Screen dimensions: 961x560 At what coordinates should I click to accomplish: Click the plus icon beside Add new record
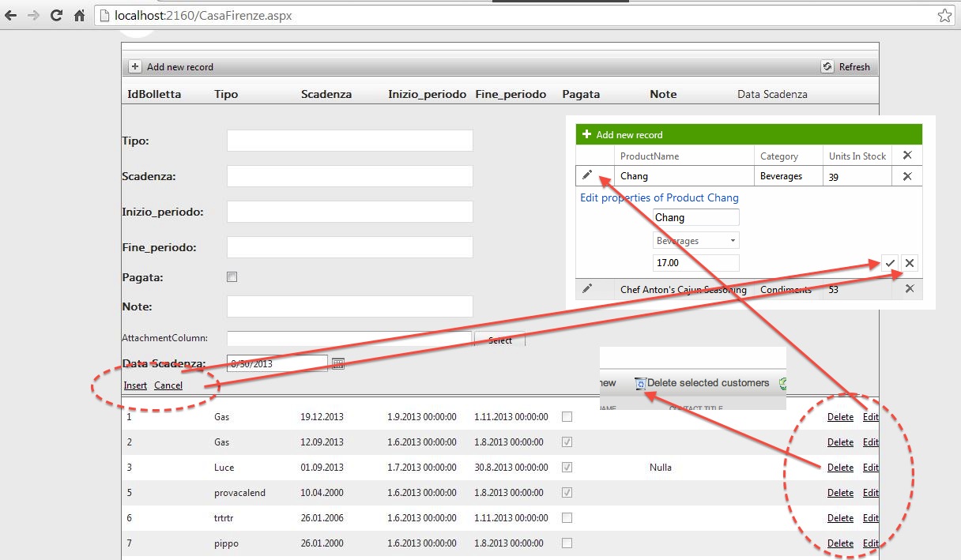[x=135, y=67]
